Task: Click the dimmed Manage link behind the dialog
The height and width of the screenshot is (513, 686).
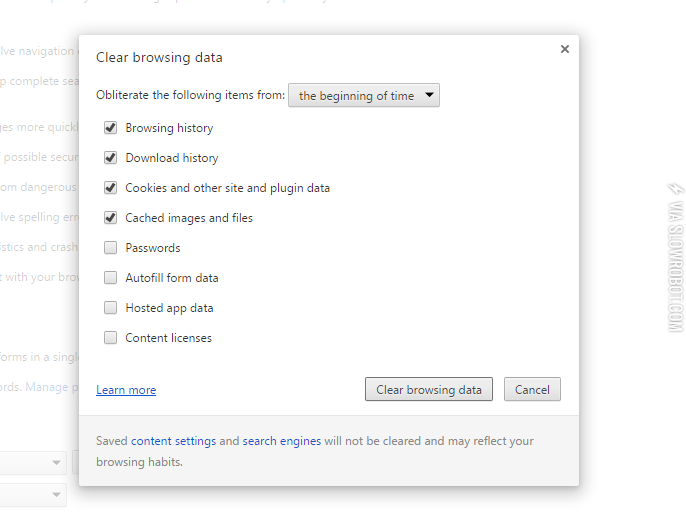Action: (47, 387)
